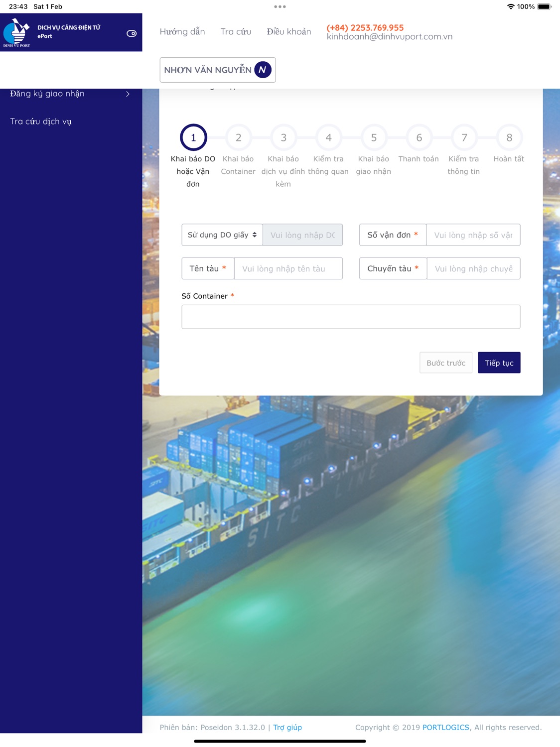This screenshot has height=747, width=560.
Task: Open NHƠN VĂN NGUYỄN user account button
Action: coord(218,70)
